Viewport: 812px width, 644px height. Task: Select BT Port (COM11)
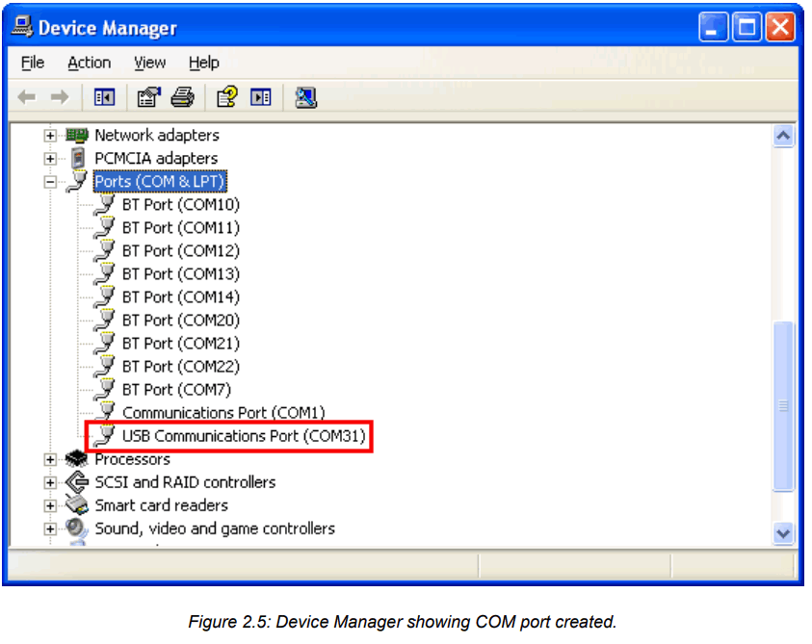click(181, 228)
